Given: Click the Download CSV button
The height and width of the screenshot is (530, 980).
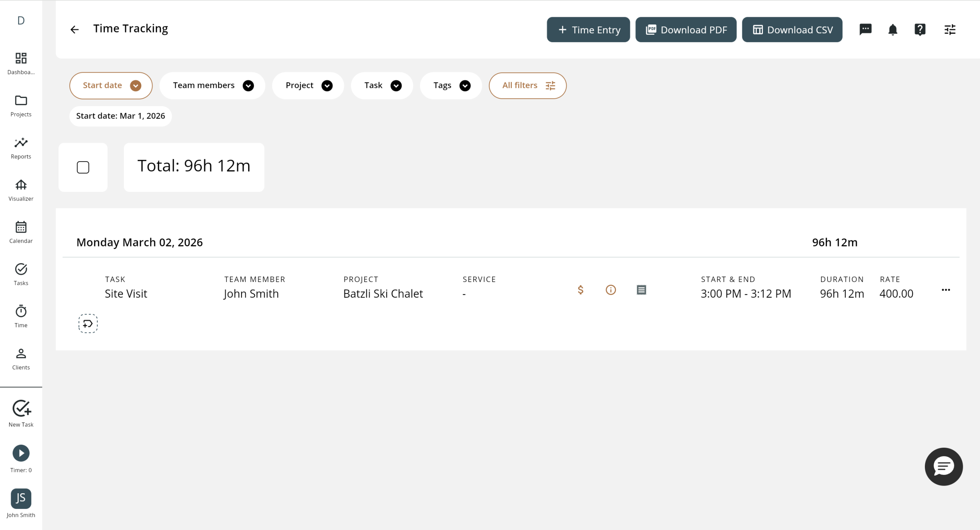Looking at the screenshot, I should point(792,29).
